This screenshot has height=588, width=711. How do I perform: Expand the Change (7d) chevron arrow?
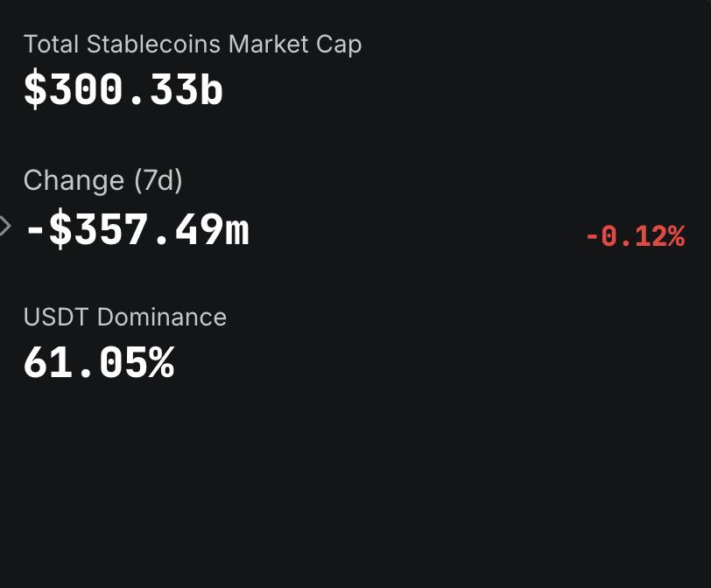coord(5,226)
